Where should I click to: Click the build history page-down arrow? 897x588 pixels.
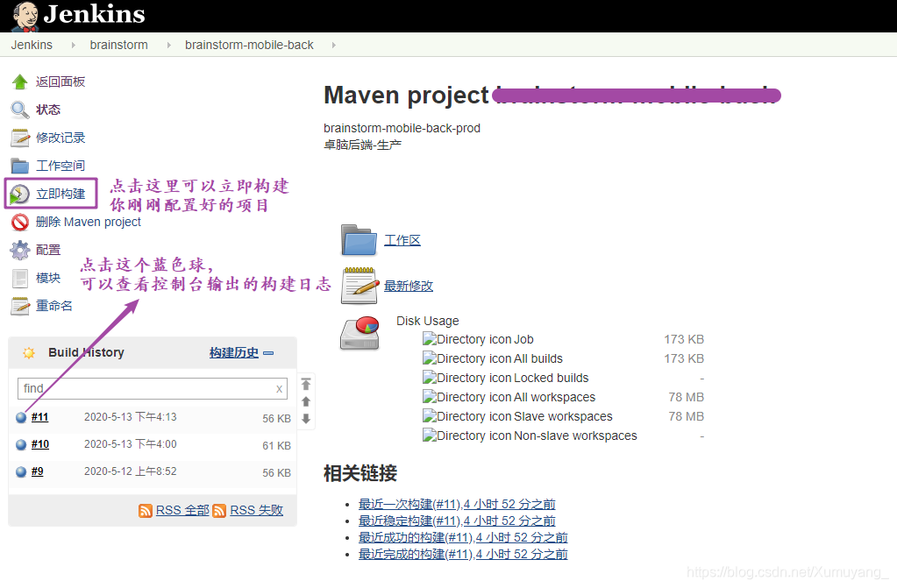tap(306, 419)
